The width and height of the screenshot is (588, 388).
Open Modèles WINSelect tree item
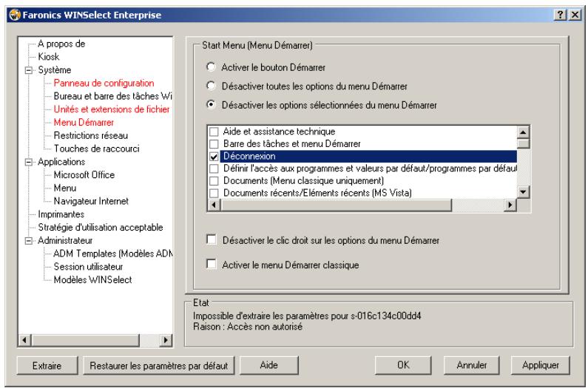coord(92,280)
